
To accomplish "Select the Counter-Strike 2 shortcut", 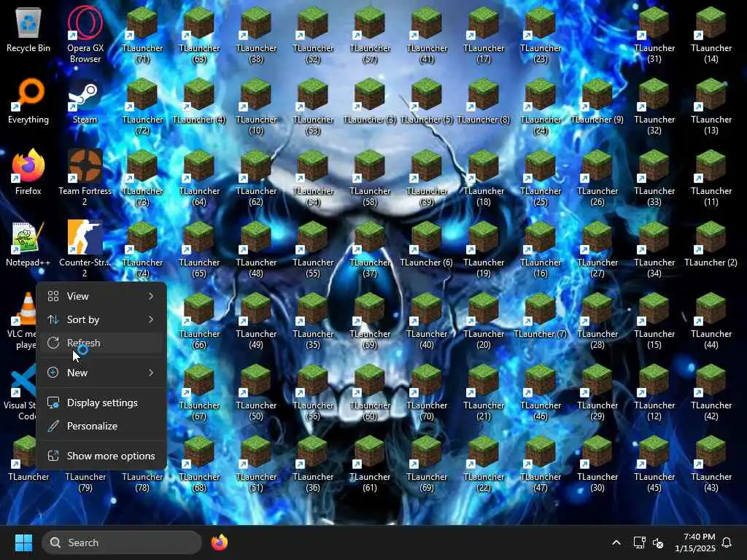I will pyautogui.click(x=85, y=249).
